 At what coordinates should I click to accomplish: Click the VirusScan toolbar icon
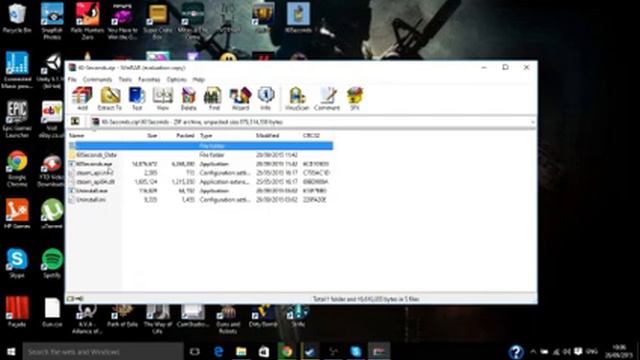tap(297, 98)
